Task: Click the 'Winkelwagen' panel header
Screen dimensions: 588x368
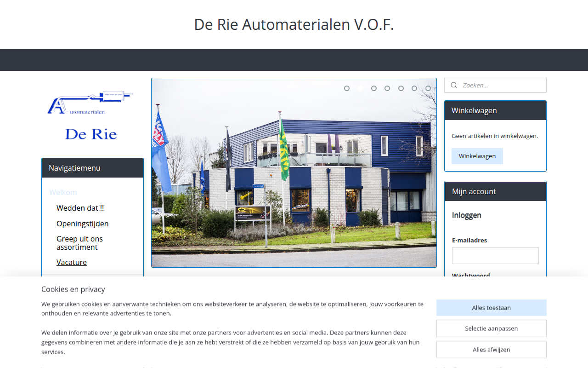Action: point(495,110)
